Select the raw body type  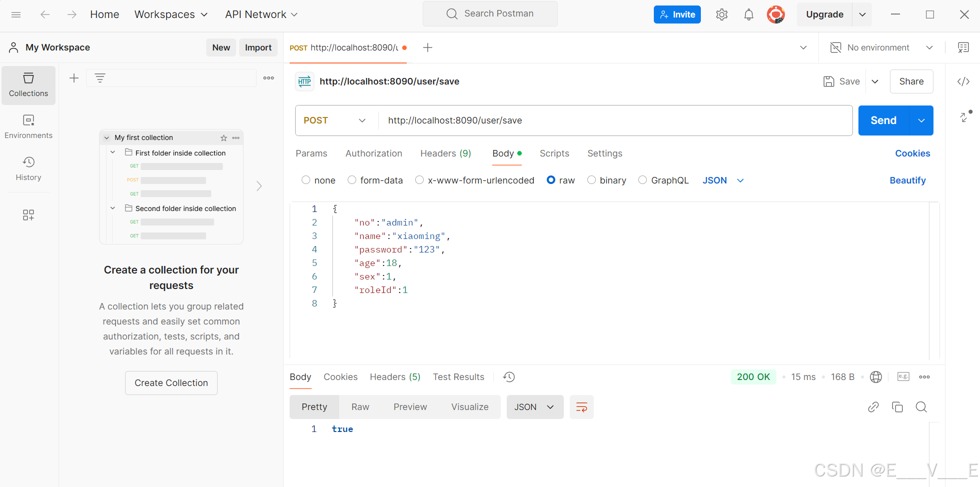point(551,180)
